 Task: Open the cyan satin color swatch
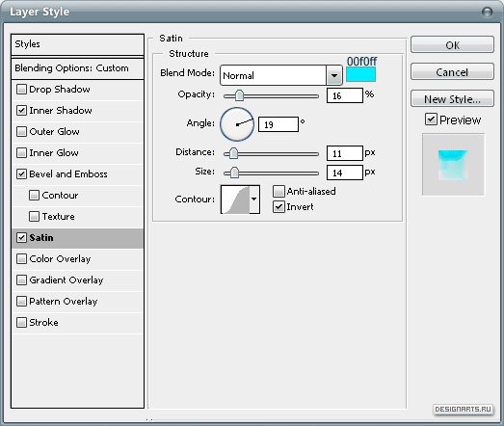[x=360, y=74]
